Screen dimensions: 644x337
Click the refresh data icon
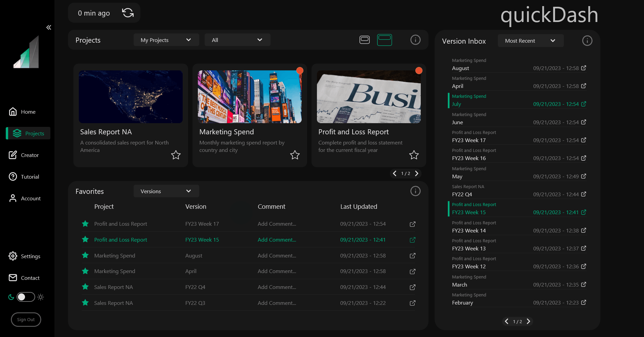128,13
